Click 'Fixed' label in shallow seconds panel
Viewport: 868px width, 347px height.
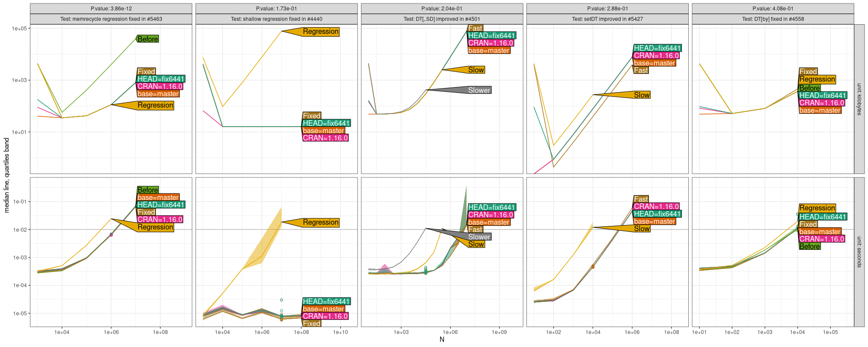(x=312, y=324)
